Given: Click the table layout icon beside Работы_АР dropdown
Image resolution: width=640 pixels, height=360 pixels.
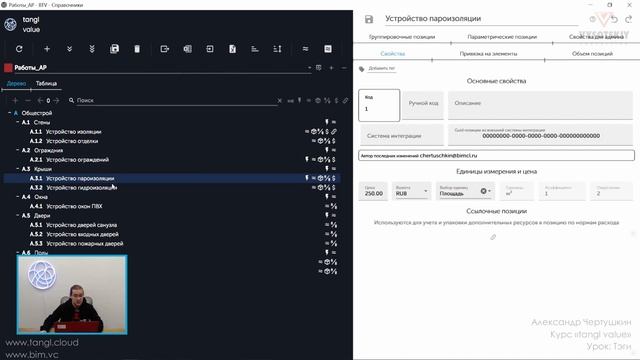Looking at the screenshot, I should tap(319, 68).
